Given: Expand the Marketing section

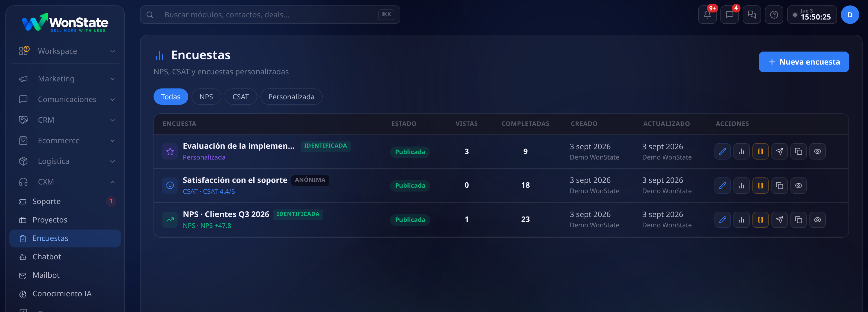Looking at the screenshot, I should pos(65,79).
